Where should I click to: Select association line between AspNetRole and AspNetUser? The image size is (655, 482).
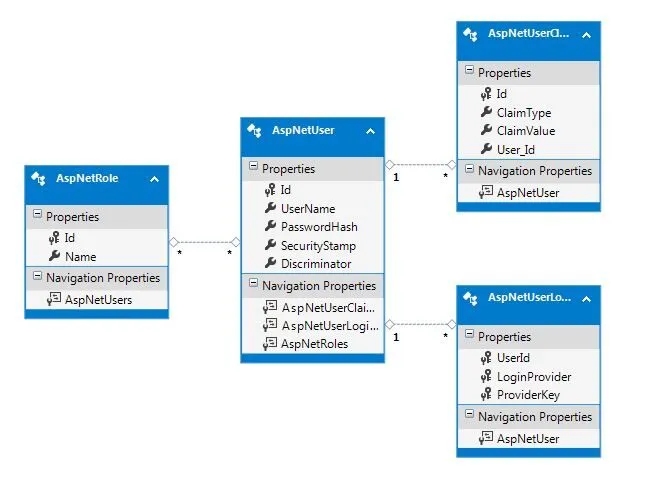pyautogui.click(x=205, y=242)
